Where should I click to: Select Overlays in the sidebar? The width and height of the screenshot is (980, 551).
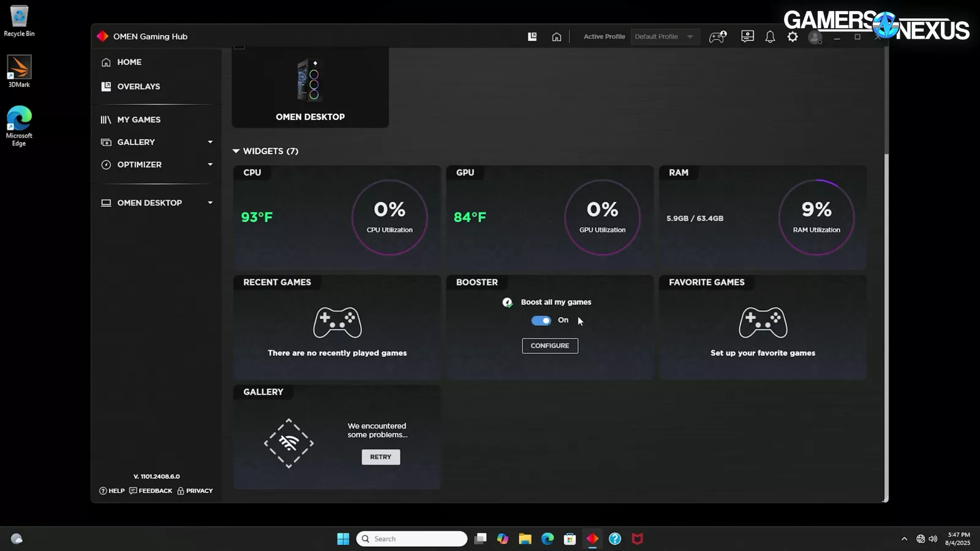point(138,86)
